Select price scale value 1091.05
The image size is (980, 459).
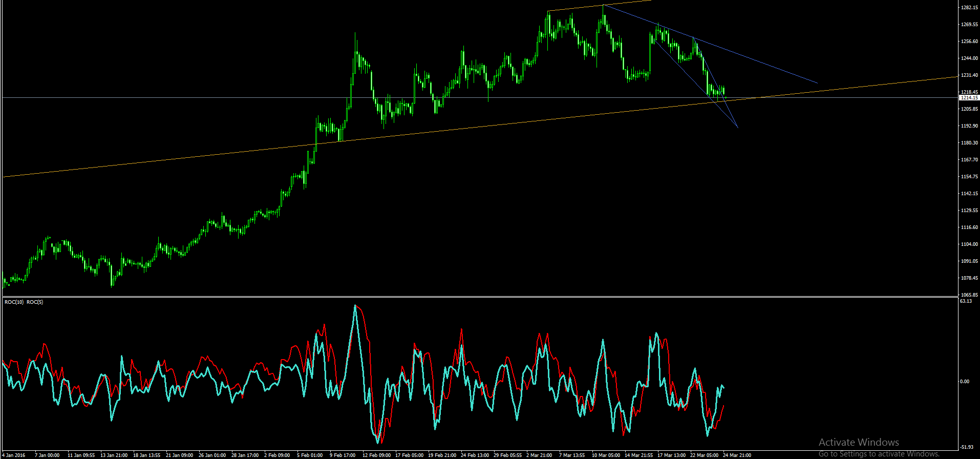coord(969,261)
